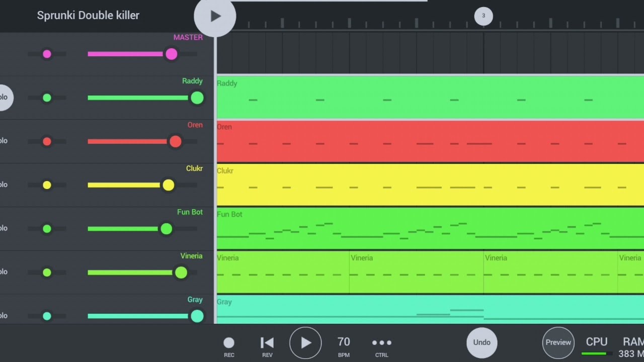
Task: Adjust the Fun Bot volume slider knob
Action: 166,229
